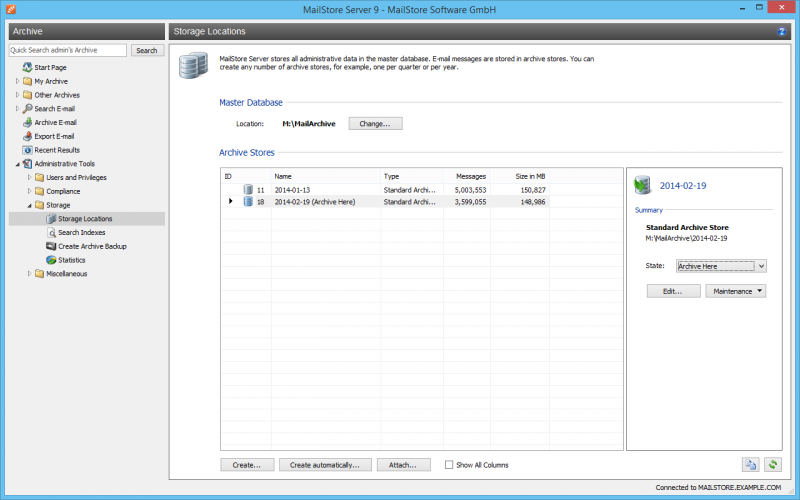Image resolution: width=800 pixels, height=500 pixels.
Task: Click the MailStore app icon in title bar
Action: pos(11,9)
